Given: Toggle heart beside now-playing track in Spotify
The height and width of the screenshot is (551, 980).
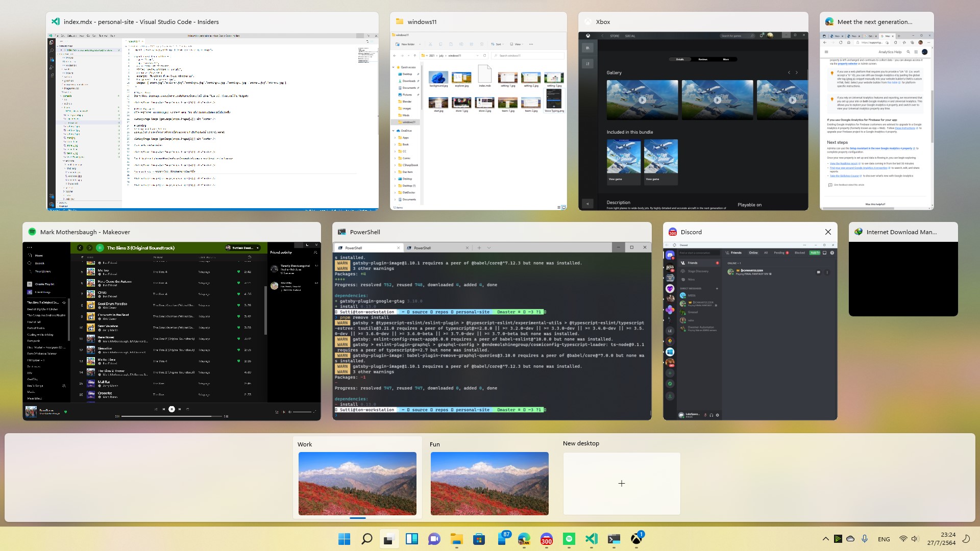Looking at the screenshot, I should [x=65, y=412].
